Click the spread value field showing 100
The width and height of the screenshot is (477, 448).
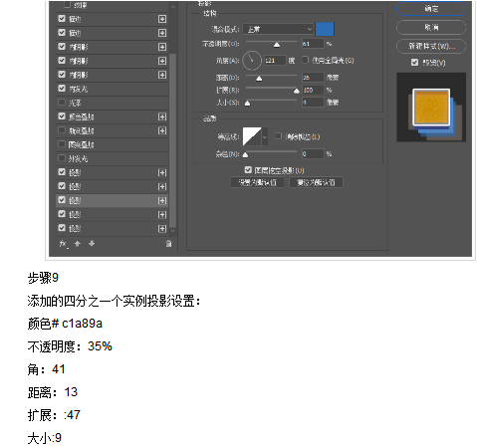point(313,90)
